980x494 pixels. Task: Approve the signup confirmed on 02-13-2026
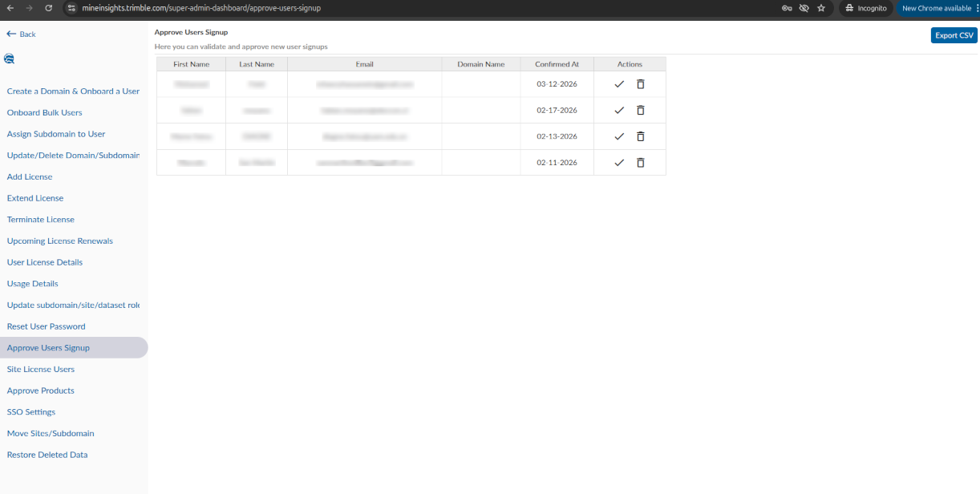[x=618, y=136]
